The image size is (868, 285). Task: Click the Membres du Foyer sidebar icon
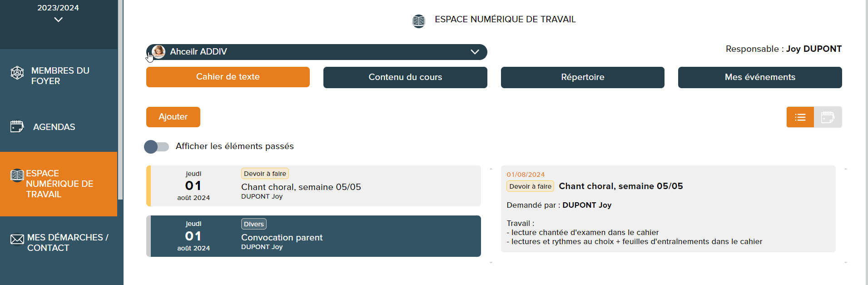pyautogui.click(x=17, y=73)
